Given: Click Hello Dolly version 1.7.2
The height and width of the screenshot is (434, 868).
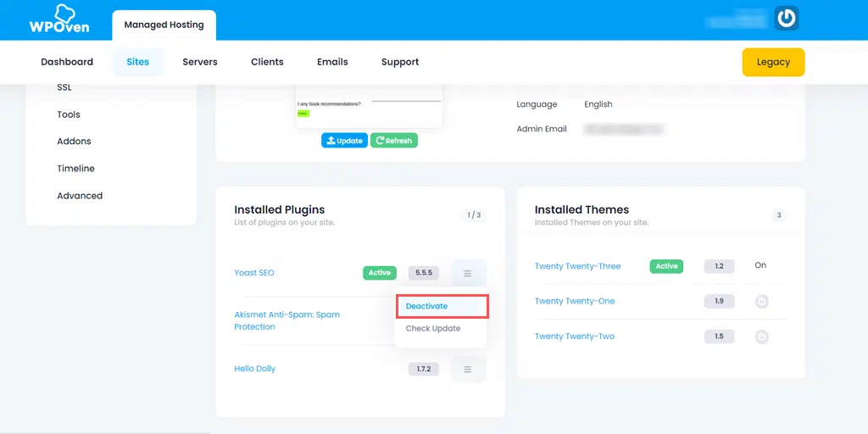Looking at the screenshot, I should 424,369.
